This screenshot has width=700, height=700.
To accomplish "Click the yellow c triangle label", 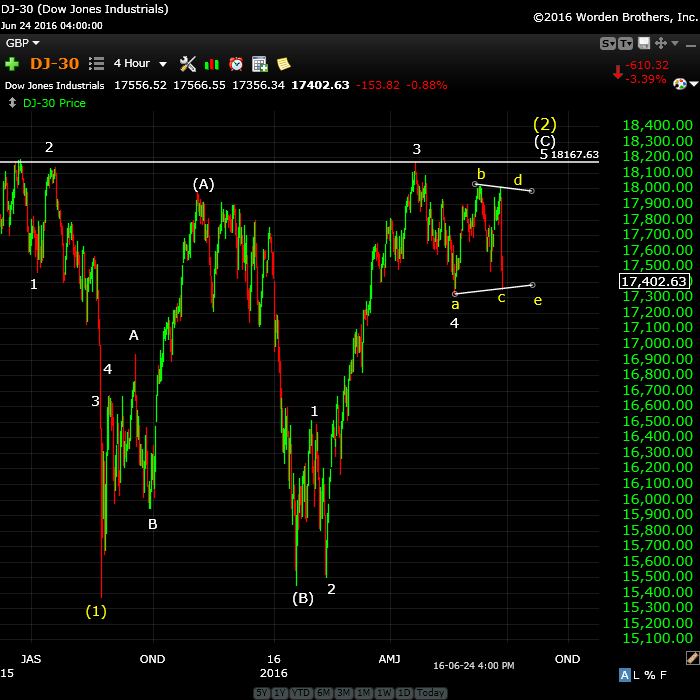I will [x=501, y=298].
